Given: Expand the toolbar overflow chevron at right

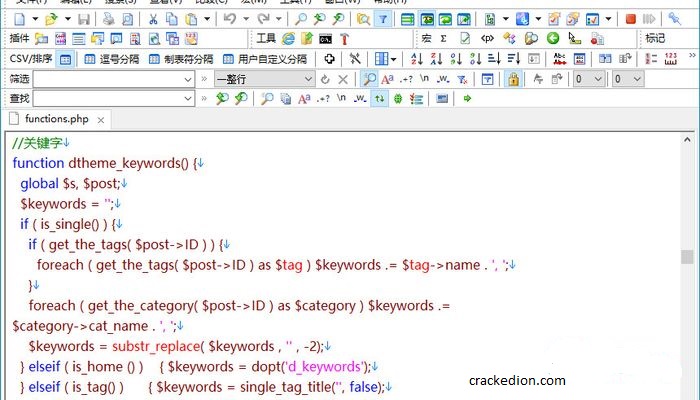Looking at the screenshot, I should (x=692, y=56).
